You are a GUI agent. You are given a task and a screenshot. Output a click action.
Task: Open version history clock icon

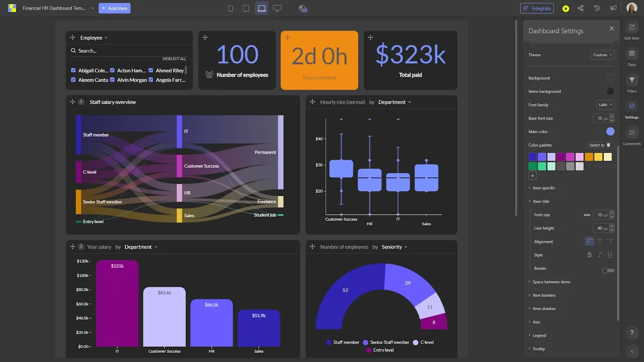pos(597,8)
